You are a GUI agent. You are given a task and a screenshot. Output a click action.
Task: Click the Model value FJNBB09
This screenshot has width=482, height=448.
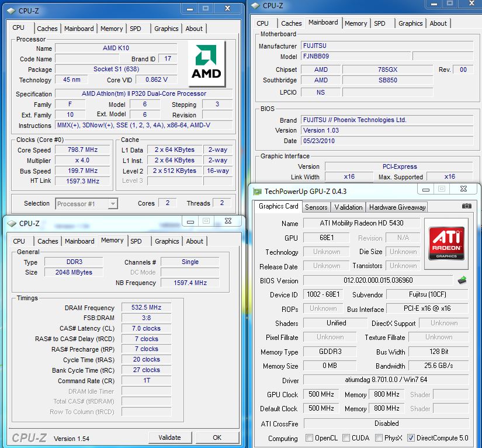(x=356, y=56)
